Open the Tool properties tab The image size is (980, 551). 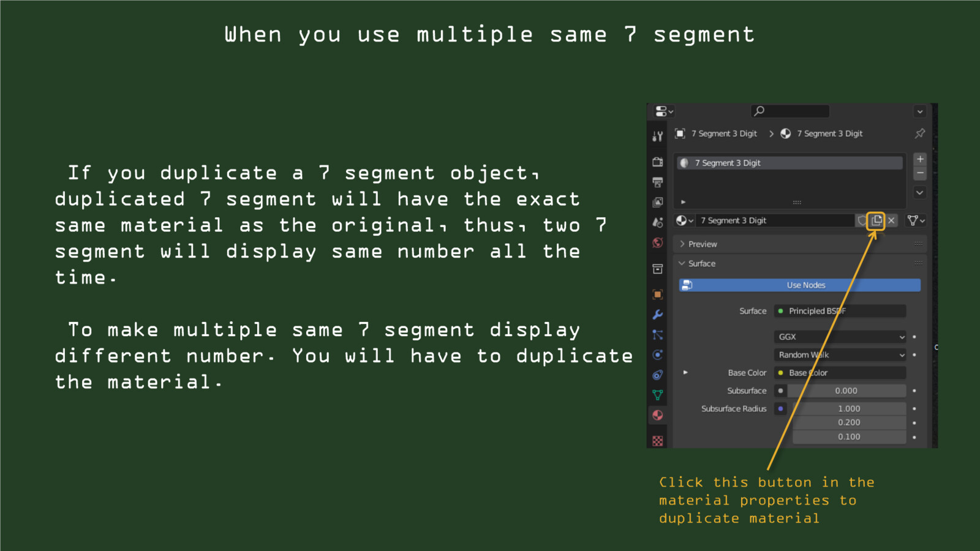point(657,136)
